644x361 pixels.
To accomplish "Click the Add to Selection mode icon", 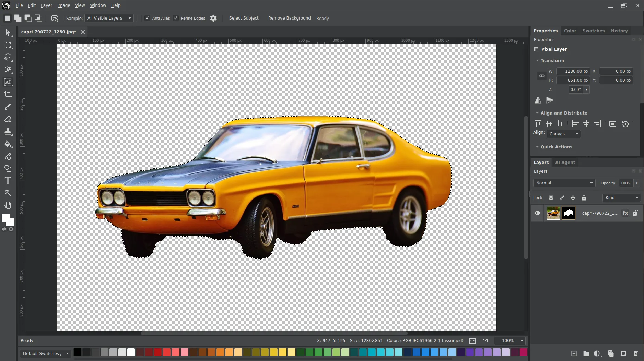I will [18, 18].
